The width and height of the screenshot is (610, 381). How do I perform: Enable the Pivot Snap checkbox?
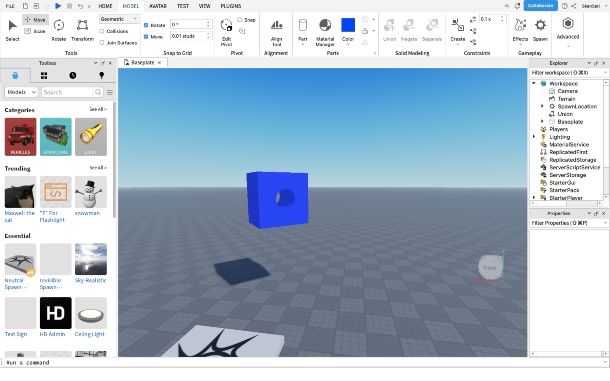[x=240, y=19]
